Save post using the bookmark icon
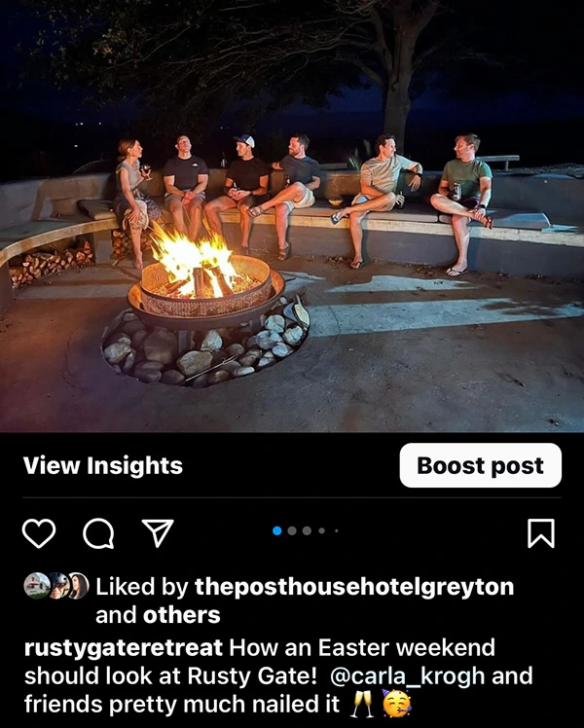Viewport: 584px width, 728px height. [541, 533]
